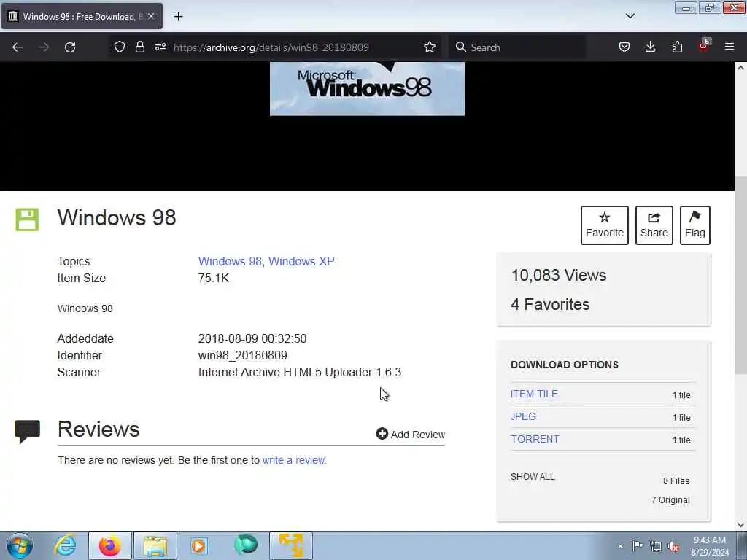The height and width of the screenshot is (560, 747).
Task: Go back to the previous page
Action: (18, 47)
